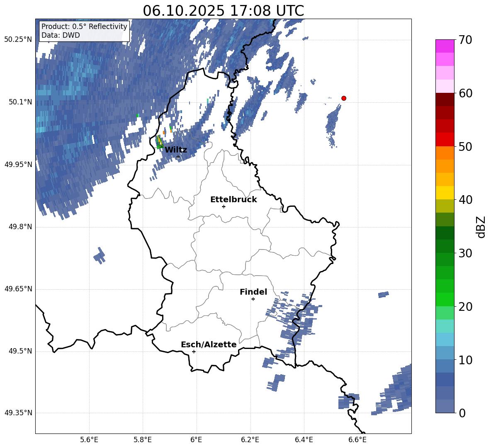Image resolution: width=491 pixels, height=448 pixels.
Task: Click the title 06.10.2025 17:08 UTC
Action: pyautogui.click(x=223, y=11)
